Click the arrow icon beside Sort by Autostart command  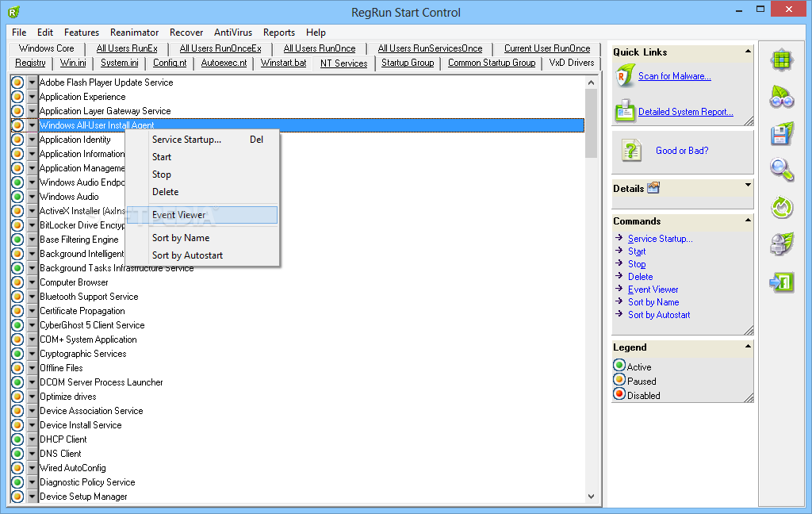pyautogui.click(x=619, y=314)
